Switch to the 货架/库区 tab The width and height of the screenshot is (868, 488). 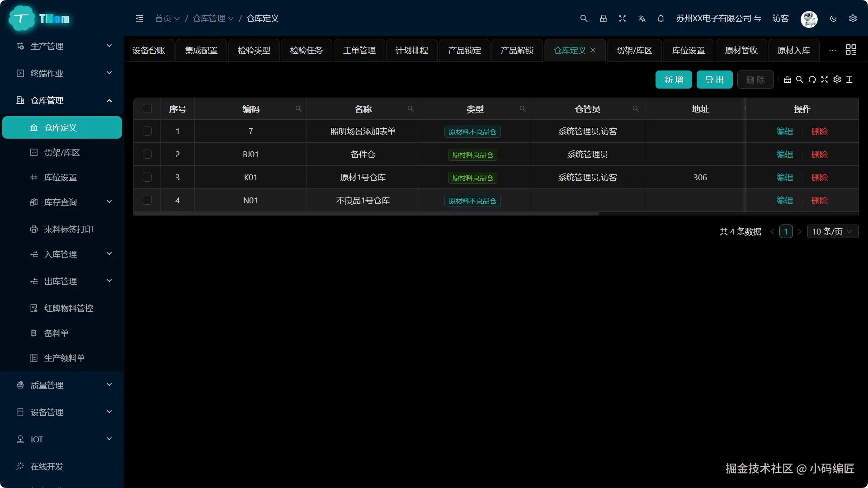tap(634, 50)
